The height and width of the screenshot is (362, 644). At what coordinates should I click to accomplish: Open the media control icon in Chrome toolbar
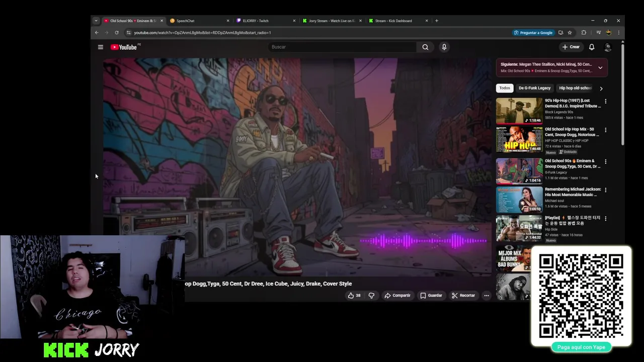(598, 33)
